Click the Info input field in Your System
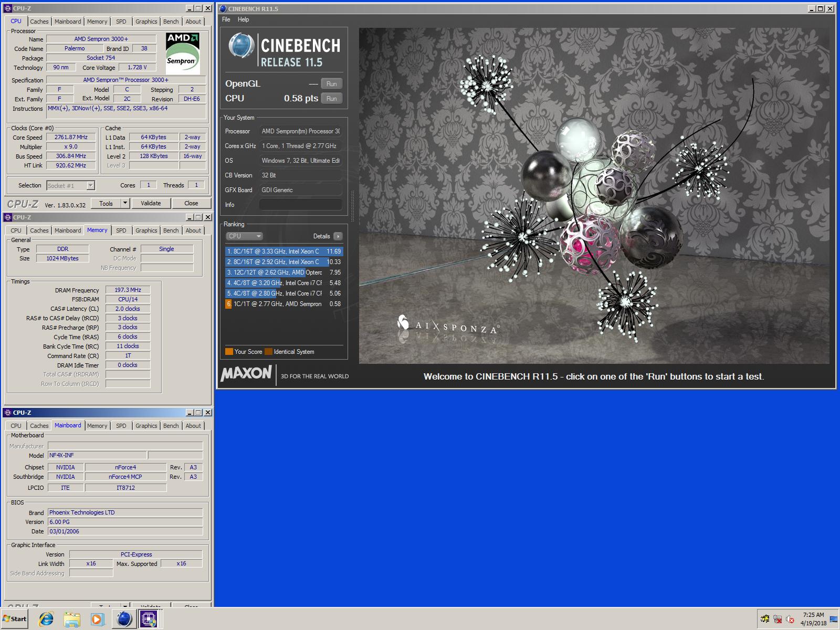This screenshot has width=840, height=630. click(301, 205)
